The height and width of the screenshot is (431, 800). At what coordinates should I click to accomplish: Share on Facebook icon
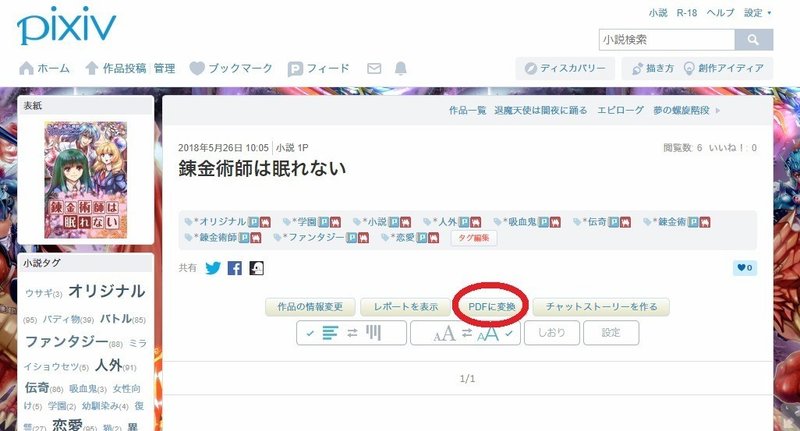click(235, 268)
